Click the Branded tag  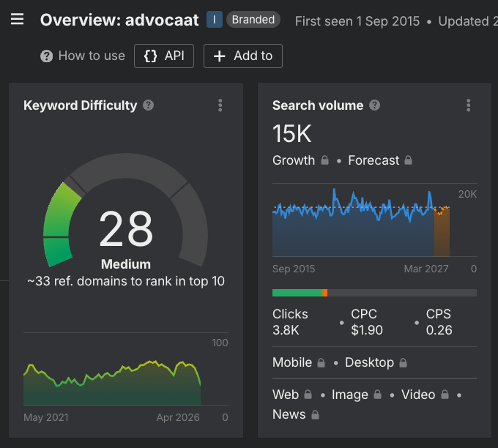click(253, 20)
